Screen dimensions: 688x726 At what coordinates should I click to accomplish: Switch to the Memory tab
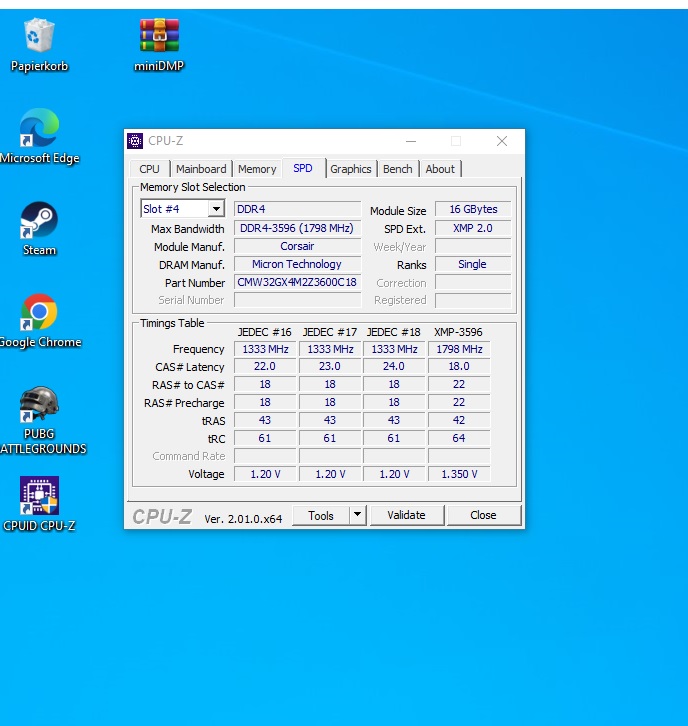click(x=257, y=169)
